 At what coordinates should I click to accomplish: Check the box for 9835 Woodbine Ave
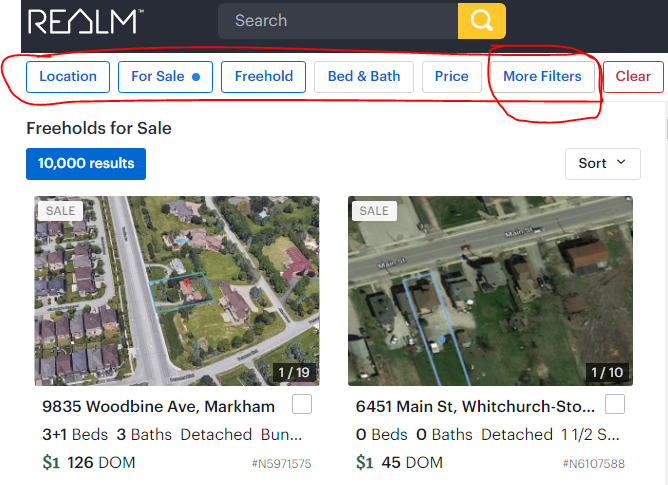(302, 404)
